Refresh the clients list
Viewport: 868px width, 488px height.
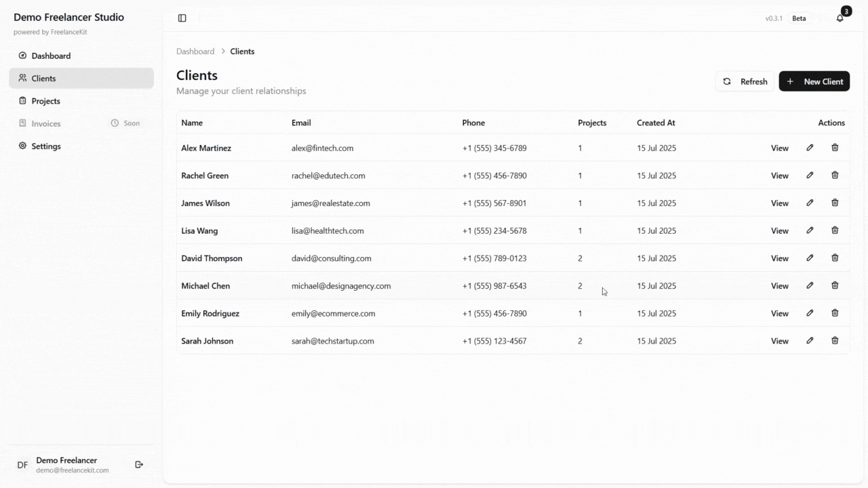click(x=745, y=81)
